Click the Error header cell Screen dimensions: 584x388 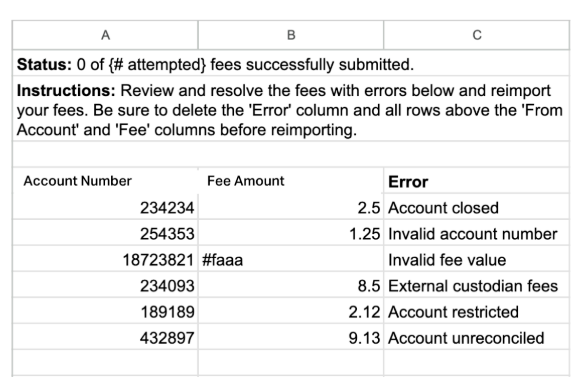coord(476,181)
